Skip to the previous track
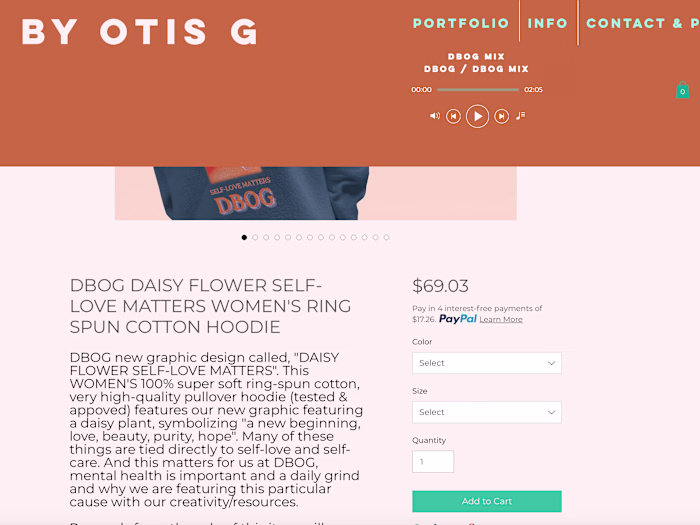700x525 pixels. click(x=453, y=116)
